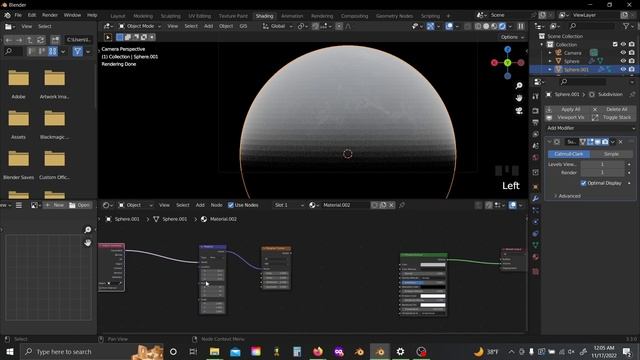
Task: Hide Camera in viewport via eye icon
Action: (x=623, y=53)
